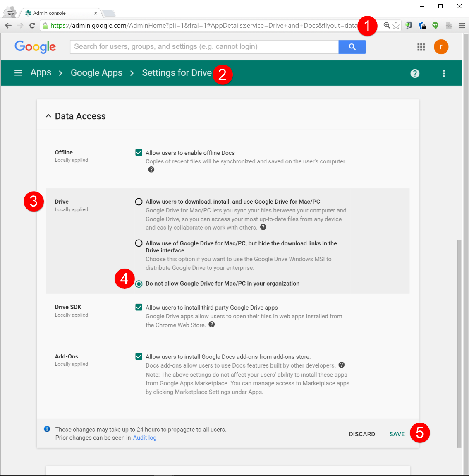
Task: Click the Offline setting label
Action: tap(64, 152)
